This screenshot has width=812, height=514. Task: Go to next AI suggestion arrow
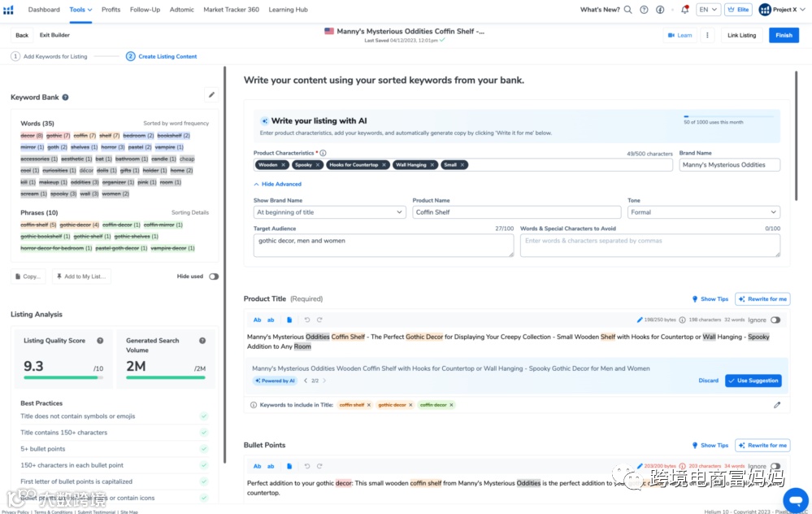(x=324, y=381)
